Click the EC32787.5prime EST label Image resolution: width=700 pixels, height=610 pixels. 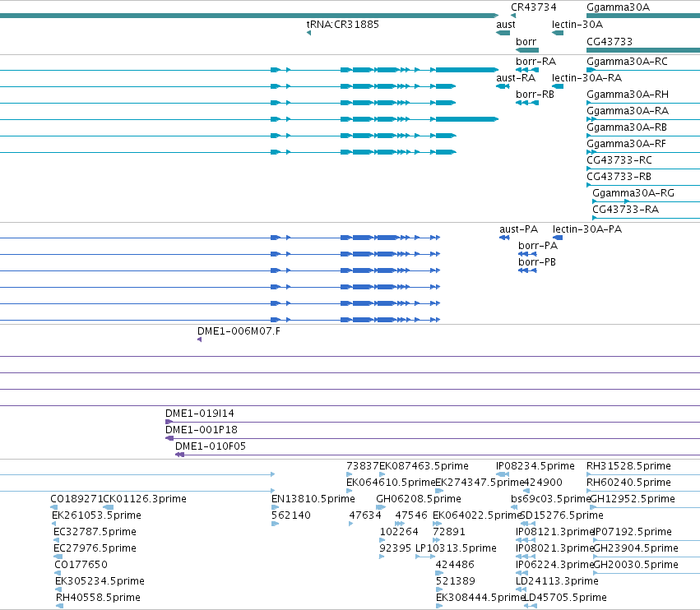click(x=95, y=533)
